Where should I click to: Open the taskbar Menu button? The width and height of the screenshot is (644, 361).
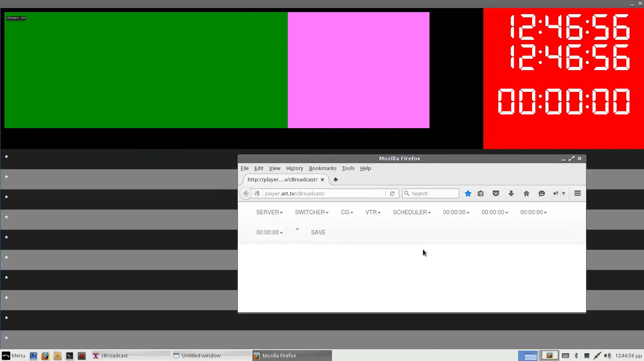14,356
